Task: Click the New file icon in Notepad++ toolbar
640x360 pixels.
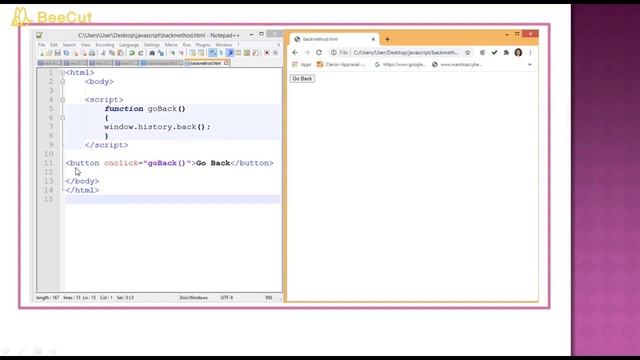Action: [42, 53]
